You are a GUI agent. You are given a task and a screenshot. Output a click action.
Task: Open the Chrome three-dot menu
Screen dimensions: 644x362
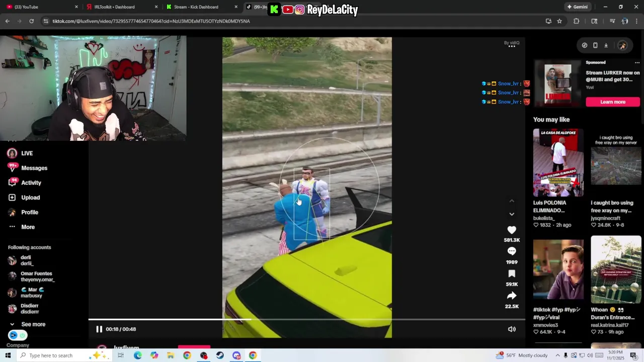[637, 21]
